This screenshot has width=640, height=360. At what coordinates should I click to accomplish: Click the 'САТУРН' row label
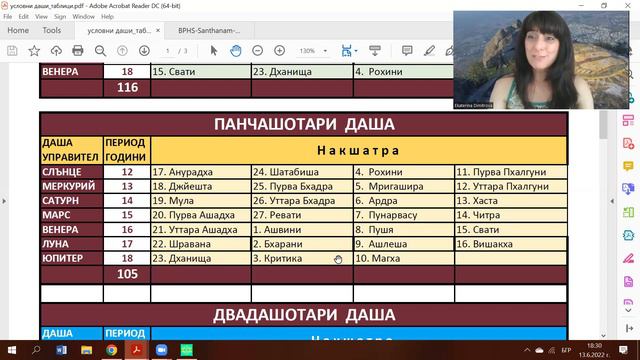tap(71, 201)
